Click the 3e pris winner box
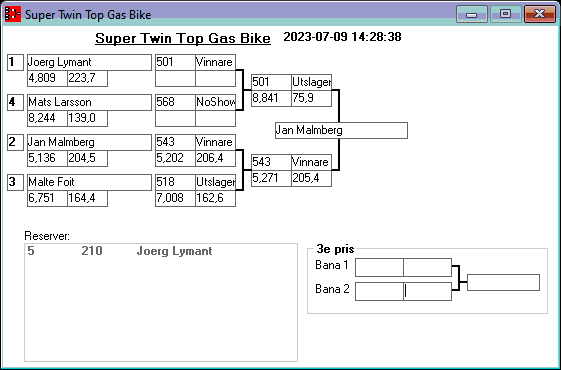Screen dimensions: 561x370 (503, 283)
